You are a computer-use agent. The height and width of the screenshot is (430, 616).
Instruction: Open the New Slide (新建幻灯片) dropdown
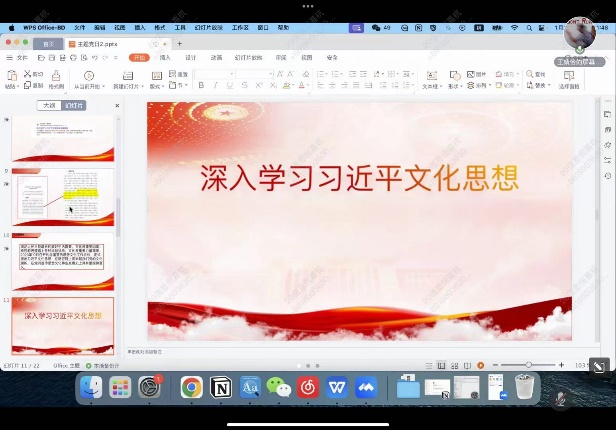[x=132, y=87]
